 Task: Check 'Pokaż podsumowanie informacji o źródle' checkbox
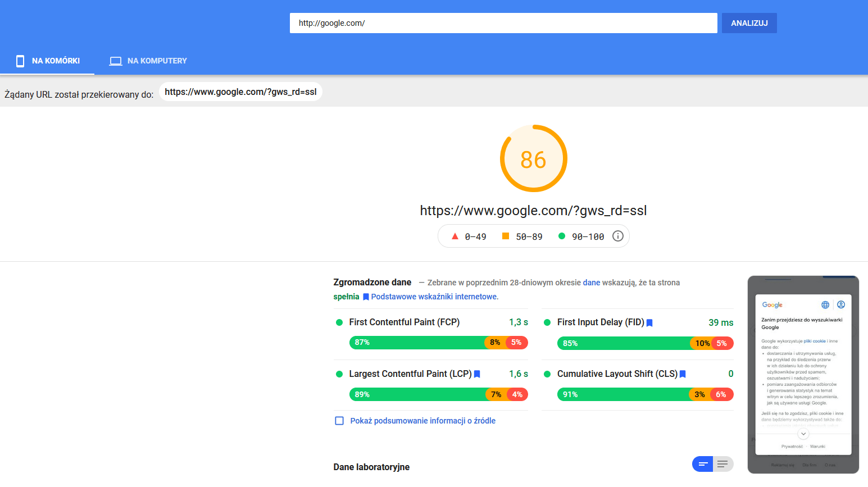339,421
